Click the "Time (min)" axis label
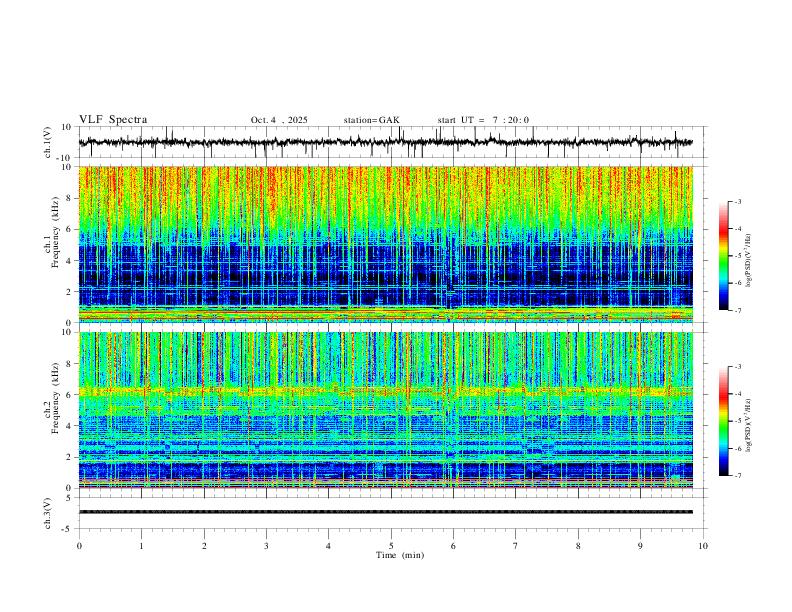The width and height of the screenshot is (792, 612). click(400, 555)
